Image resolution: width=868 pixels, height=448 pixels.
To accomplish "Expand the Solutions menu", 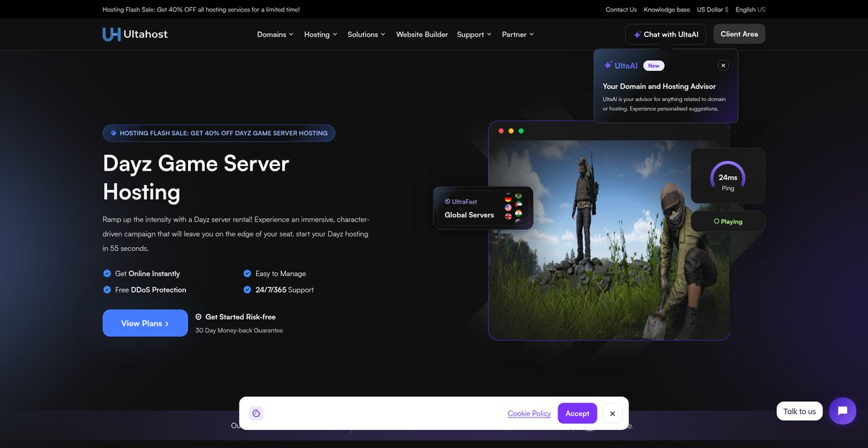I will 366,34.
